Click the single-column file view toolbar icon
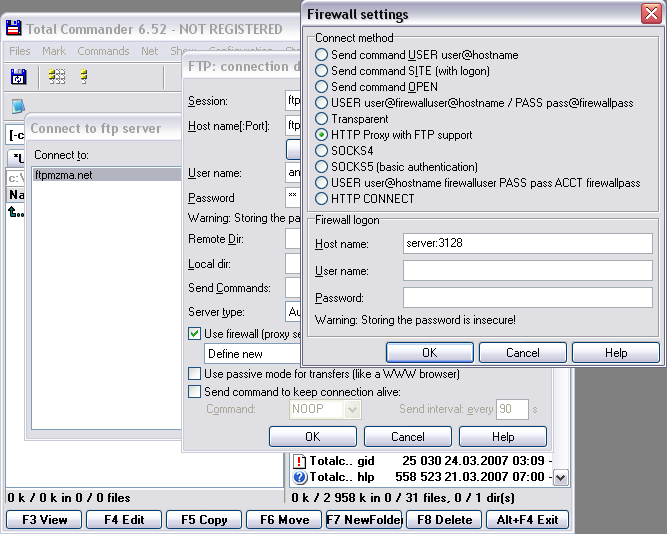The width and height of the screenshot is (667, 534). (84, 77)
